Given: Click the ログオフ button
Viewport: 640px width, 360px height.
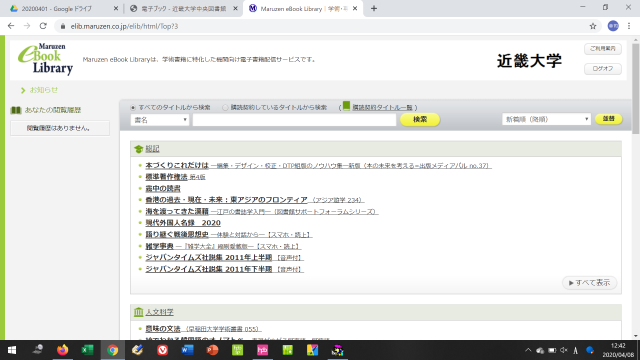Looking at the screenshot, I should pyautogui.click(x=603, y=69).
